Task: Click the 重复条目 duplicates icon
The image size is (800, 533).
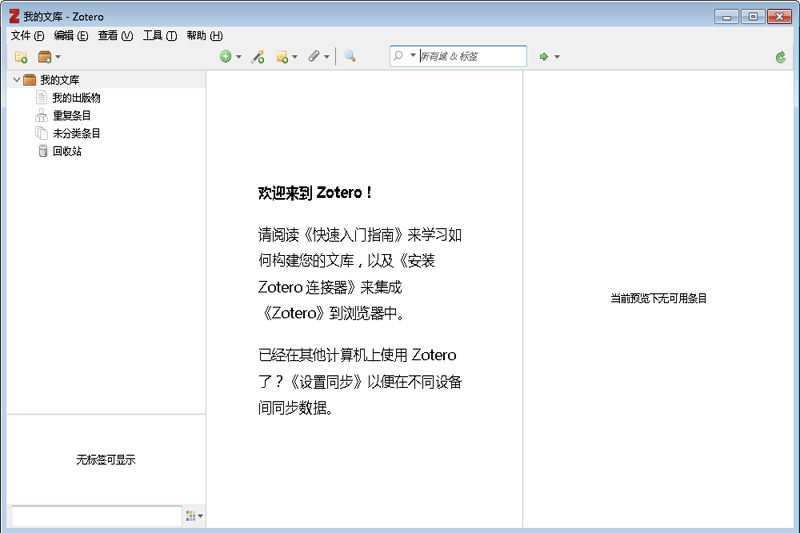Action: (41, 115)
